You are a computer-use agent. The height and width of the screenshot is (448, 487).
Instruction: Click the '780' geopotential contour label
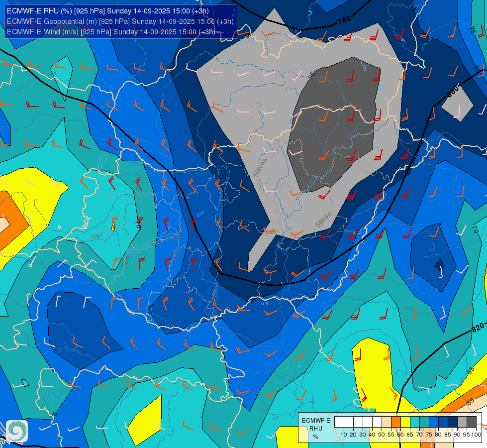344,20
